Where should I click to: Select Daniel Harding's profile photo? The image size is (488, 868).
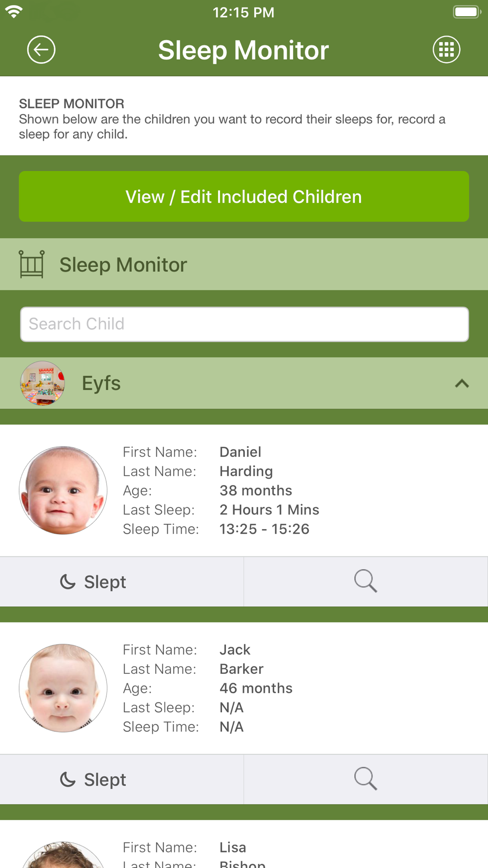[63, 490]
